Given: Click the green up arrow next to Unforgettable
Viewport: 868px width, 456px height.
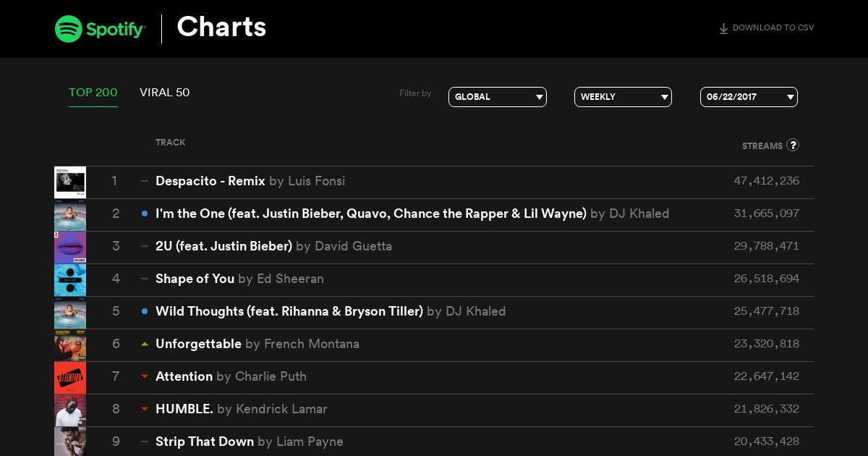Looking at the screenshot, I should point(145,344).
